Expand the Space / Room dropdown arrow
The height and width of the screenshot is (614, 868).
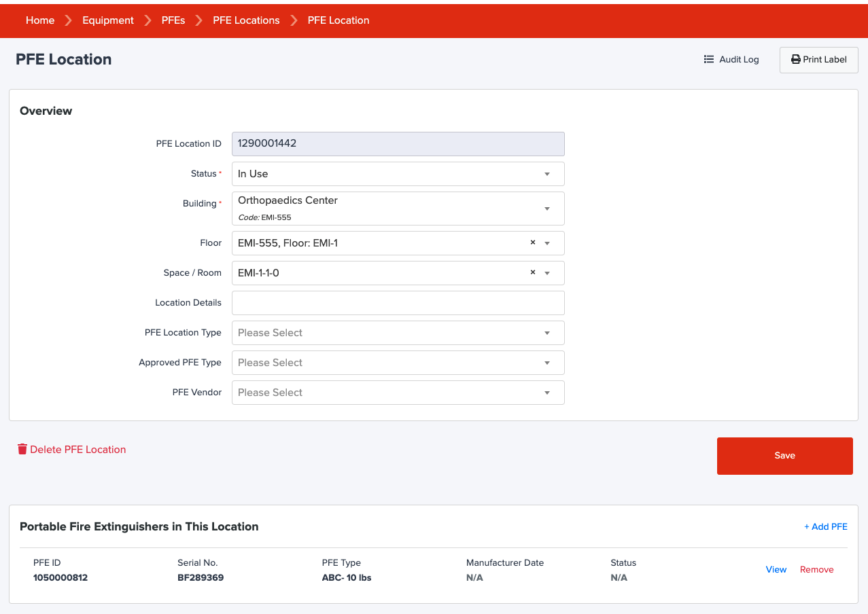547,273
